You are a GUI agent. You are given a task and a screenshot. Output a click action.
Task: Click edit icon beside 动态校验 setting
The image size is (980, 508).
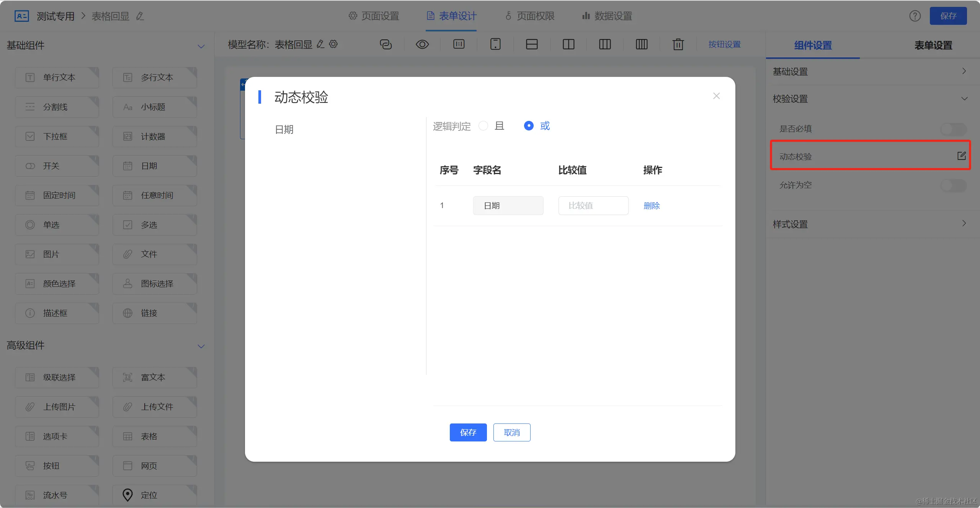961,156
